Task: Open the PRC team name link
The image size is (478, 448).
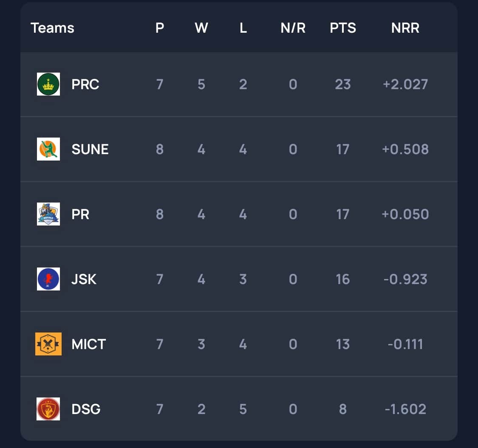Action: (85, 84)
